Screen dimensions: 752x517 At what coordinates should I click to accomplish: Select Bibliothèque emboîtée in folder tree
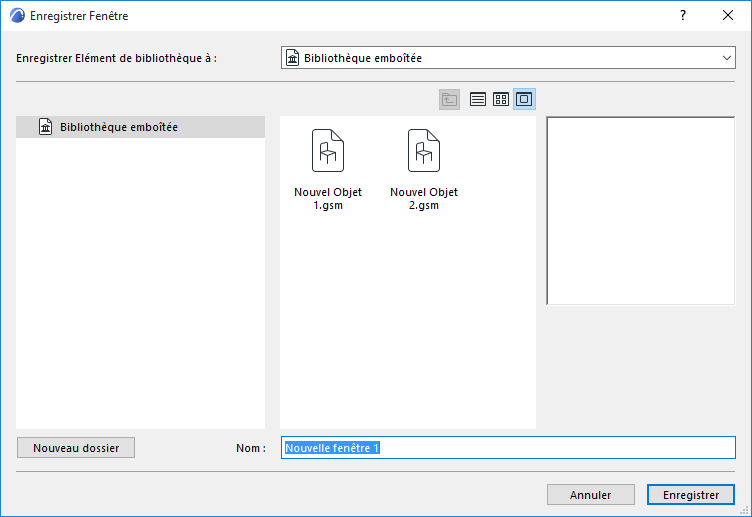pyautogui.click(x=141, y=127)
